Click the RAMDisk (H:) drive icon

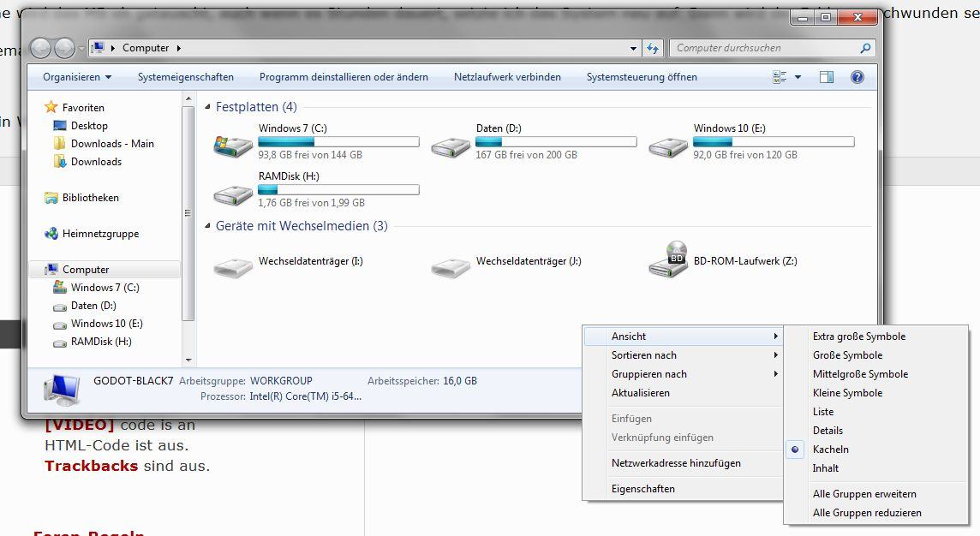click(x=232, y=195)
